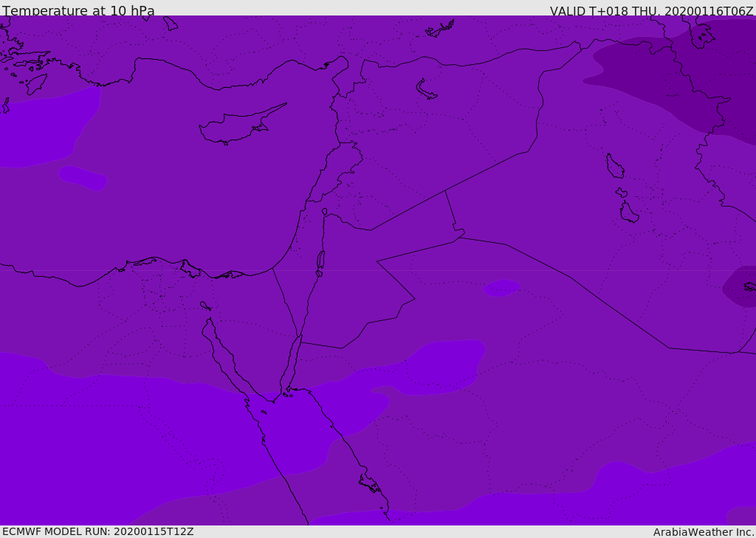756x538 pixels.
Task: Click the 'ECMWF MODEL RUN: 20200115T12Z' footer text
Action: pyautogui.click(x=98, y=531)
